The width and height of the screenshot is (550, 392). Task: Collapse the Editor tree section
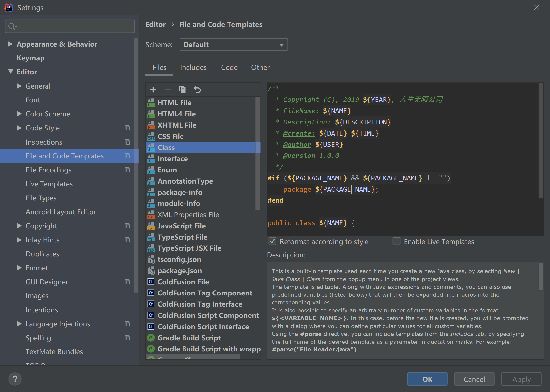[x=11, y=72]
